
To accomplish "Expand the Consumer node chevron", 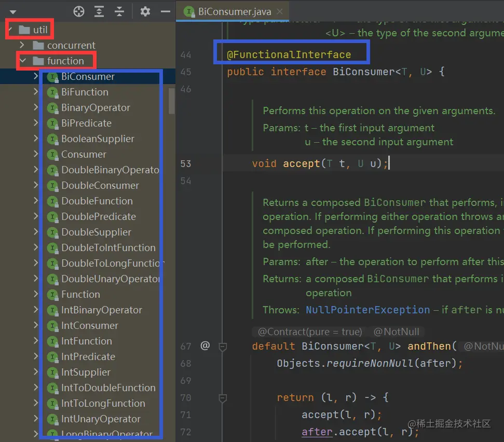I will (x=36, y=154).
